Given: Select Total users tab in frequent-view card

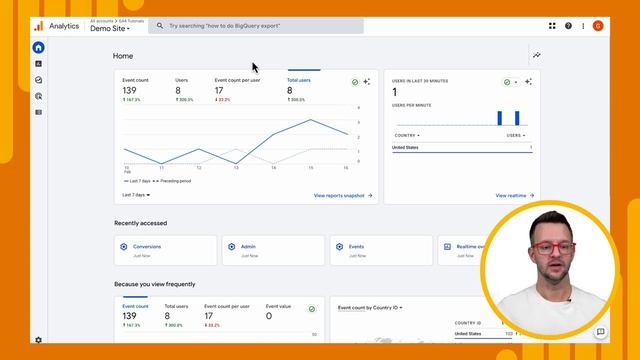Looking at the screenshot, I should (x=176, y=316).
